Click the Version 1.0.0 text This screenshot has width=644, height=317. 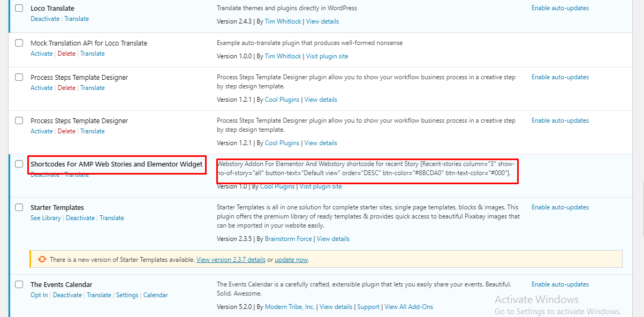pyautogui.click(x=234, y=56)
